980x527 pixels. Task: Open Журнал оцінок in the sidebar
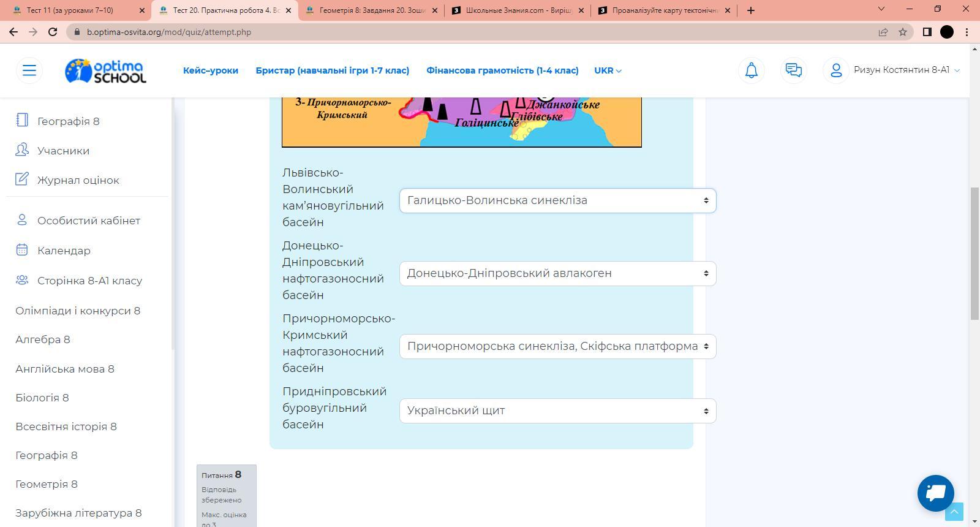coord(78,180)
